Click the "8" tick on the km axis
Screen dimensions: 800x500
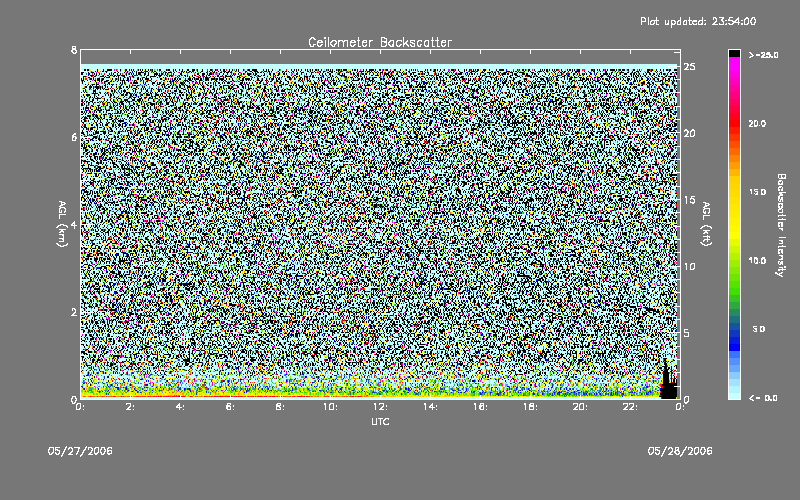(74, 50)
